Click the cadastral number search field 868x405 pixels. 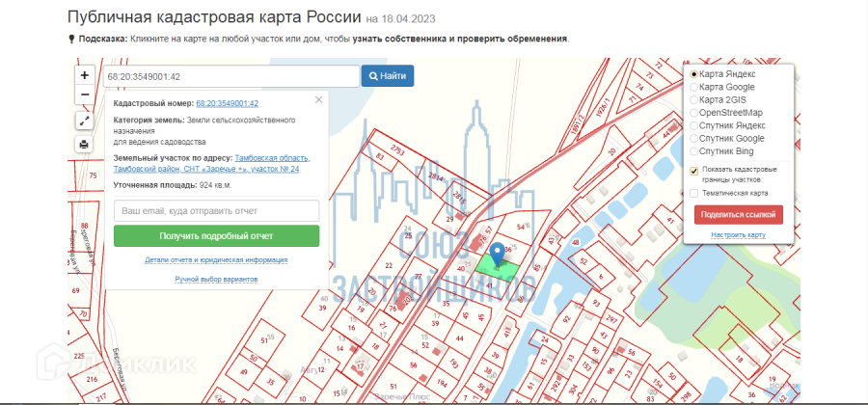231,76
